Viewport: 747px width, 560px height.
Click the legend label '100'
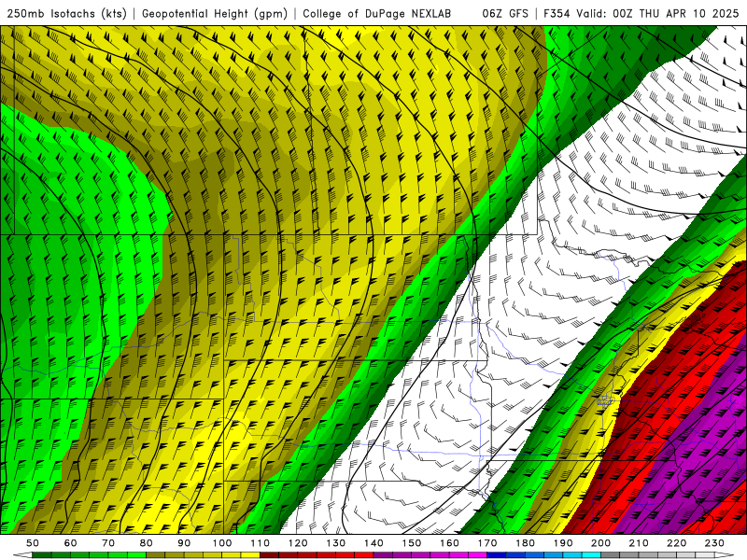(222, 543)
